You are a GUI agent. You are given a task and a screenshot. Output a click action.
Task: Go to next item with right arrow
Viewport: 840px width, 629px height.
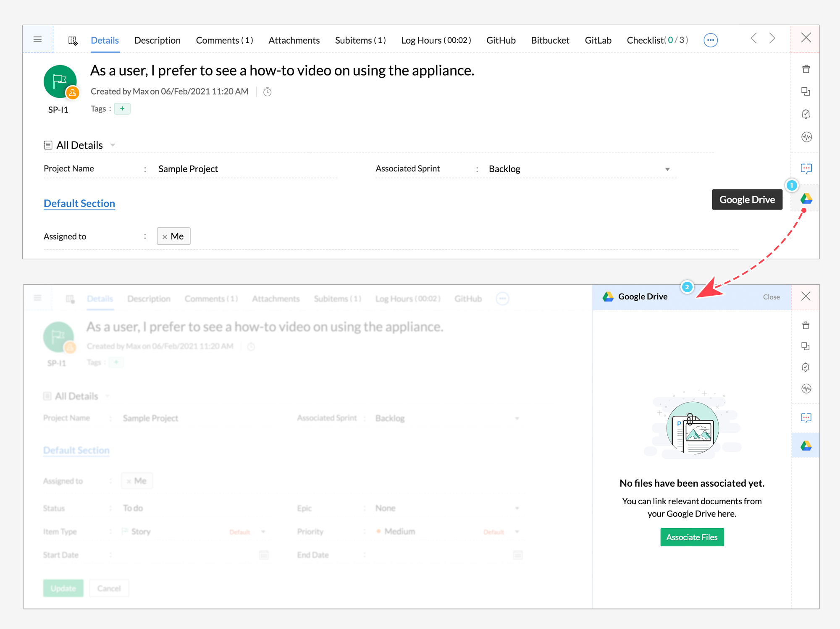pos(772,38)
